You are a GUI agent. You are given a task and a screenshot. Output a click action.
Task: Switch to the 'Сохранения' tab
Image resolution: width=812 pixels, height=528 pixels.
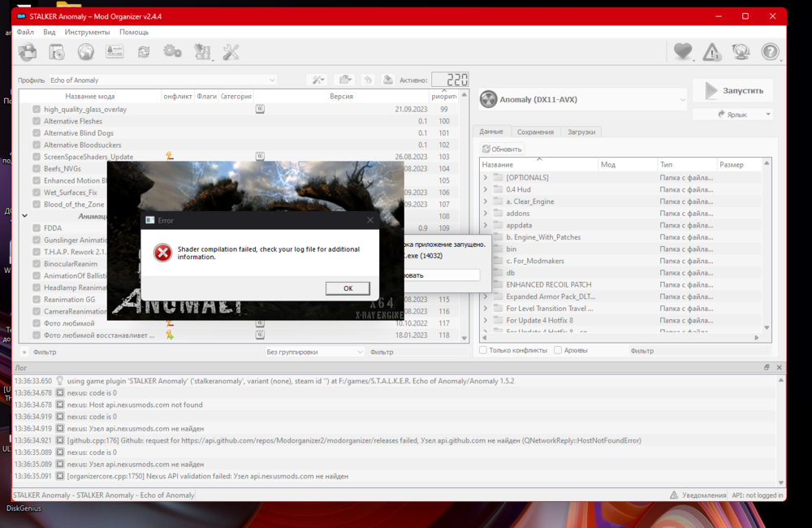(535, 132)
